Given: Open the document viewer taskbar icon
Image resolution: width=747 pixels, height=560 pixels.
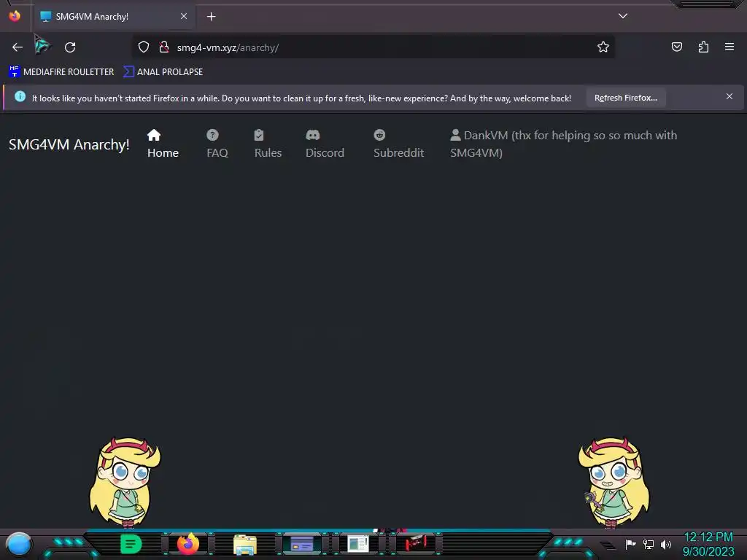Looking at the screenshot, I should (358, 544).
